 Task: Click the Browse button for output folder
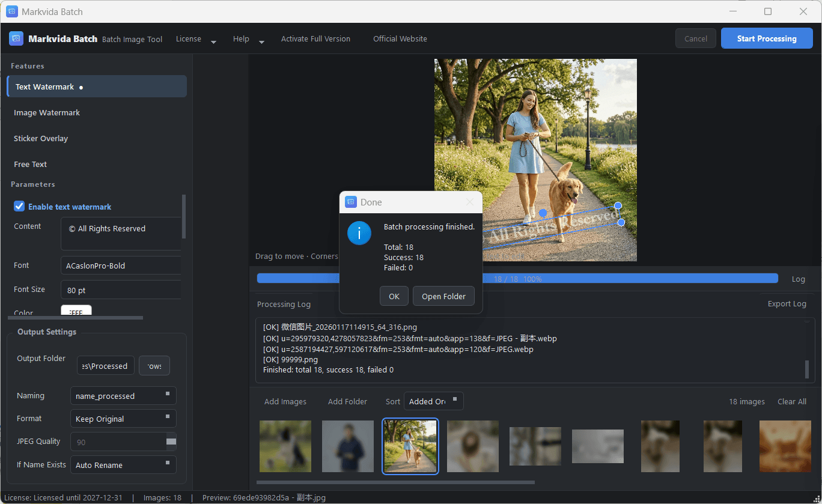click(x=154, y=366)
